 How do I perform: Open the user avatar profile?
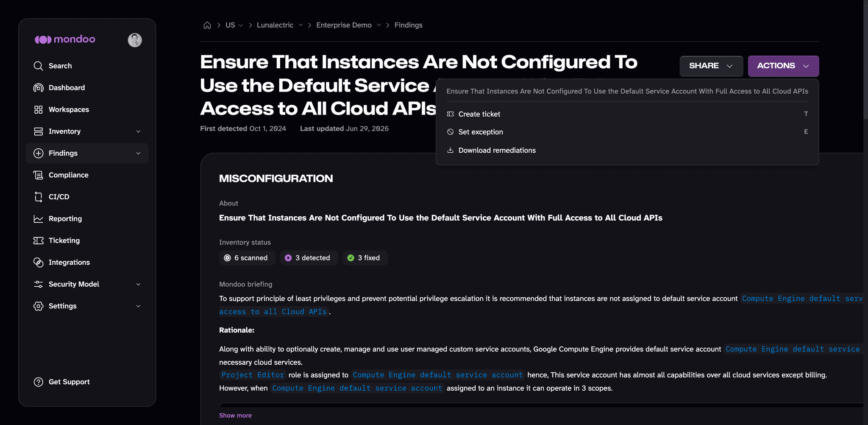tap(135, 40)
